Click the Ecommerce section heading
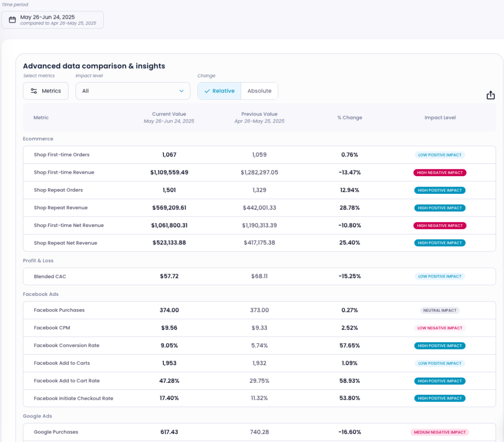Image resolution: width=504 pixels, height=442 pixels. coord(38,139)
